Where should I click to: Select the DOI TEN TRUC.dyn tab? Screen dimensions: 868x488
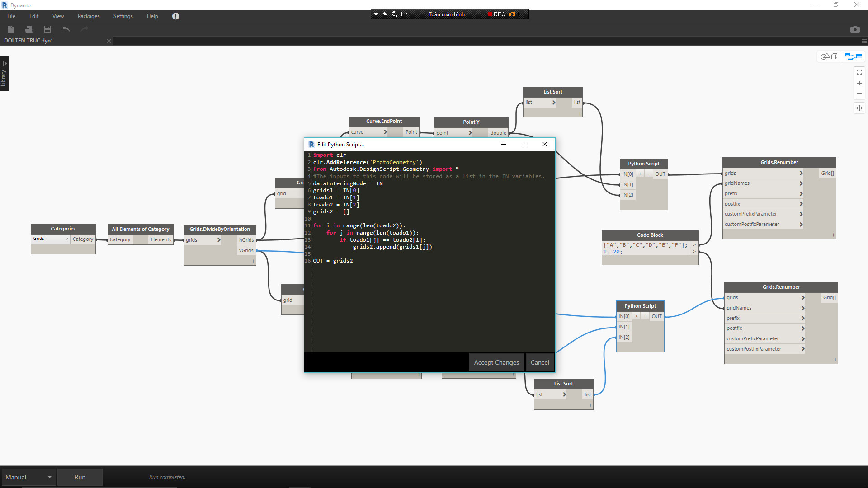click(x=28, y=41)
